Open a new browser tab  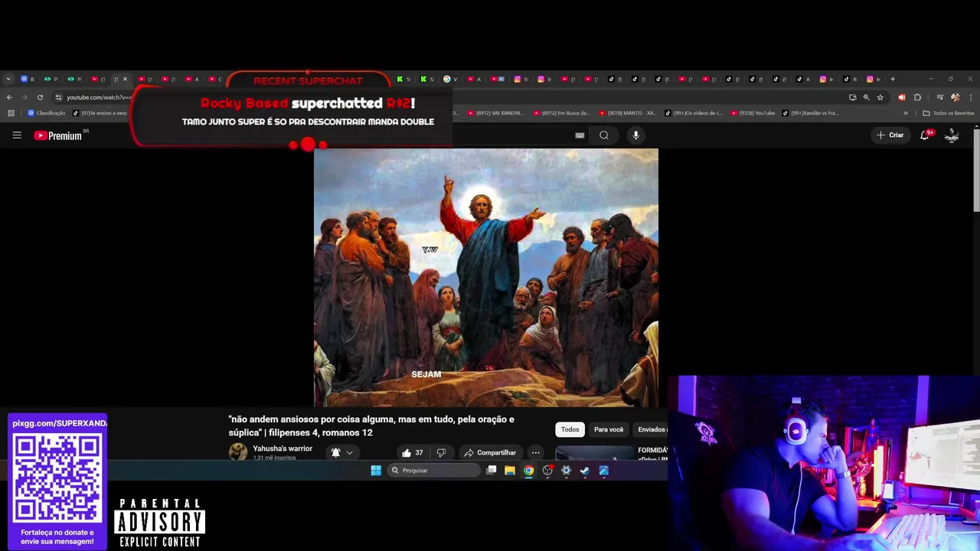tap(892, 79)
